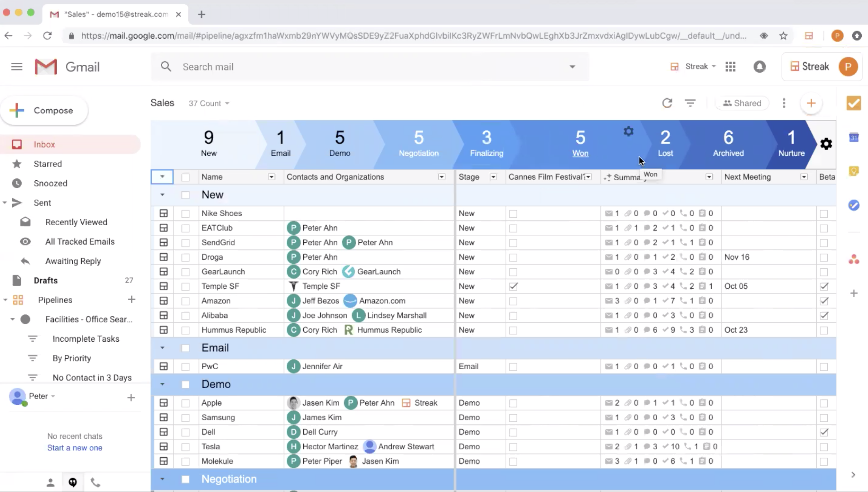Click the Start a new one chat link
The height and width of the screenshot is (492, 868).
pos(75,447)
